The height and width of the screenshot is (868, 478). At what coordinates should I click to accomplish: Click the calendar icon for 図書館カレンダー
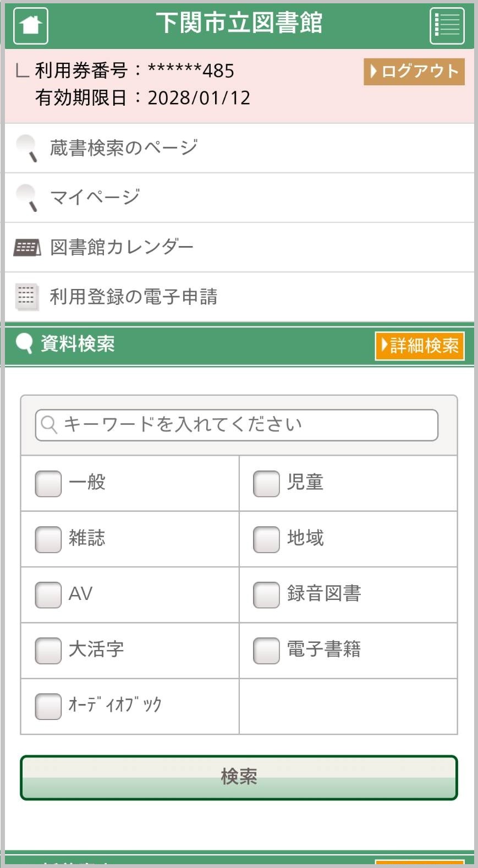[26, 247]
